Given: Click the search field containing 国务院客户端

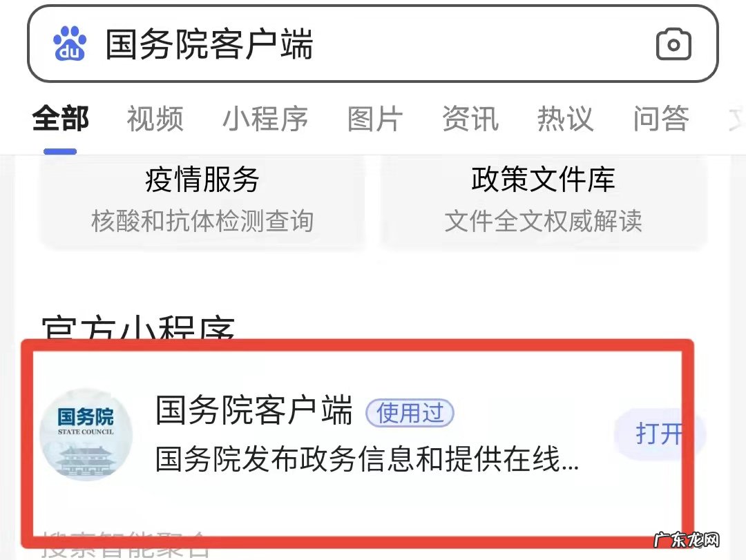Looking at the screenshot, I should coord(373,44).
